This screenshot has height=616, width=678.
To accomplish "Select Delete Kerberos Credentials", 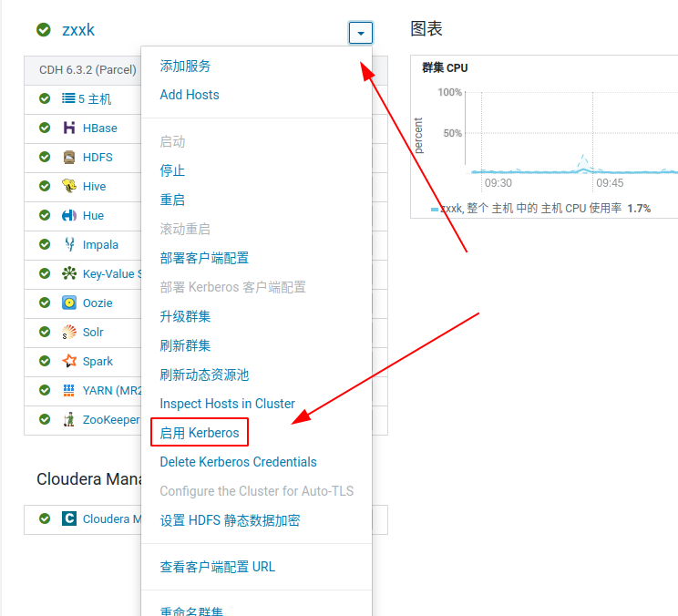I will (x=238, y=462).
